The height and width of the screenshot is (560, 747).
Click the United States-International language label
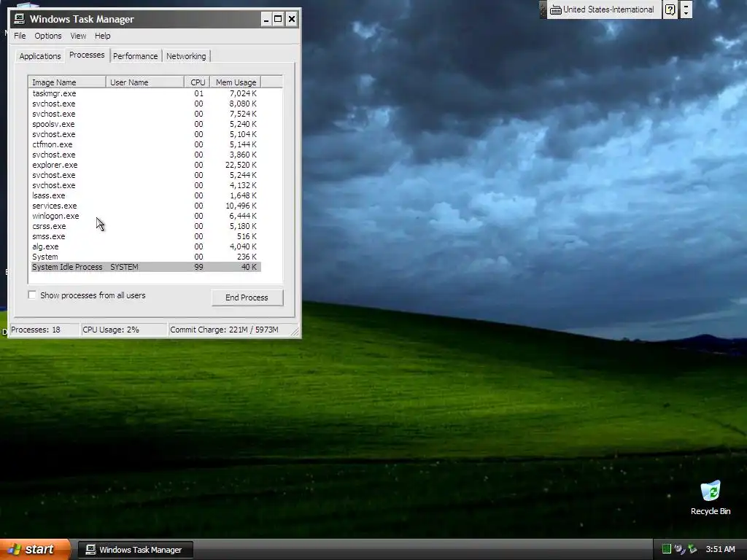pos(608,9)
